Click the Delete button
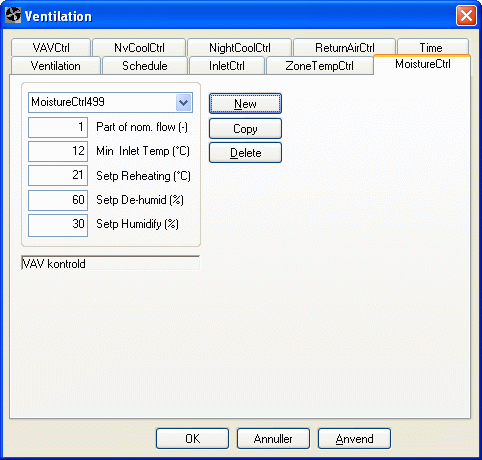This screenshot has height=460, width=482. pyautogui.click(x=245, y=153)
